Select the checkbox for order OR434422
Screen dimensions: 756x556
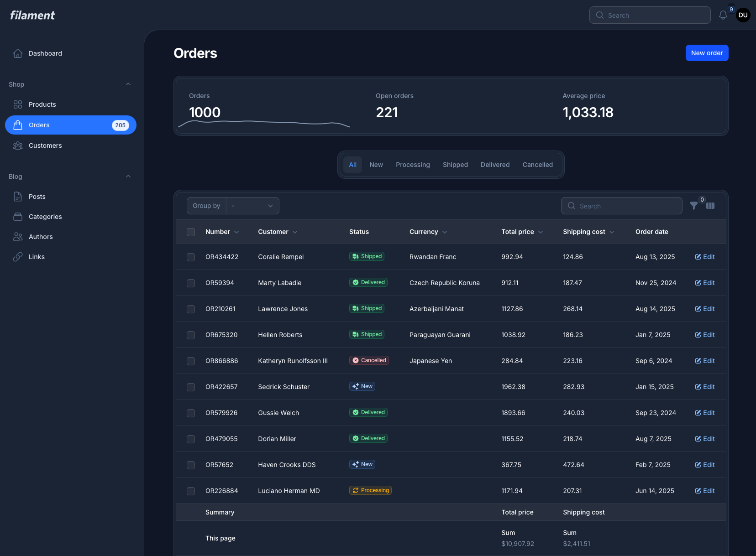(191, 257)
